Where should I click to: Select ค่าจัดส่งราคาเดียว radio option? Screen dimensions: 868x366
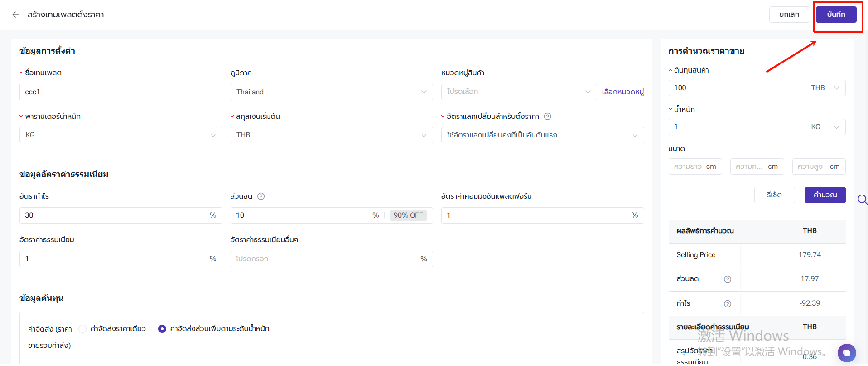82,329
